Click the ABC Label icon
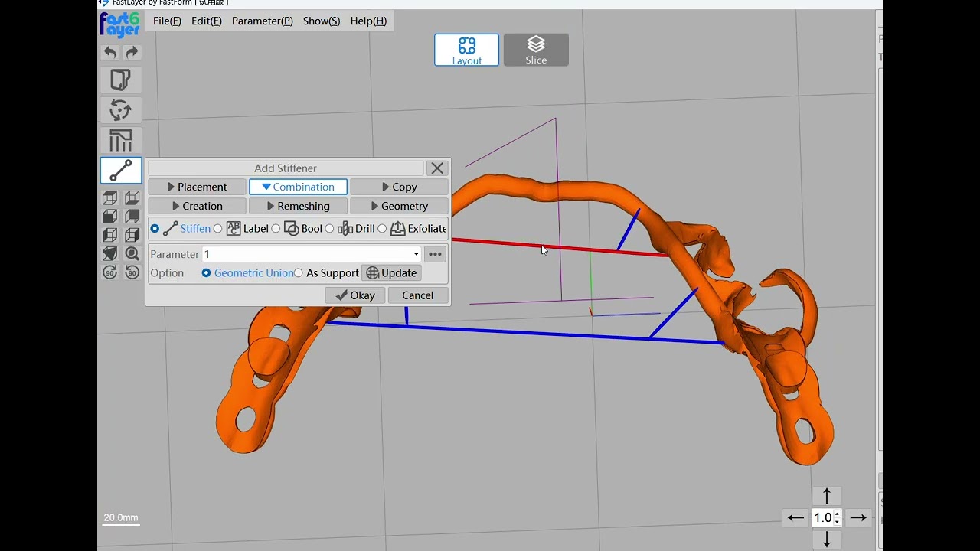This screenshot has width=980, height=551. (x=234, y=228)
